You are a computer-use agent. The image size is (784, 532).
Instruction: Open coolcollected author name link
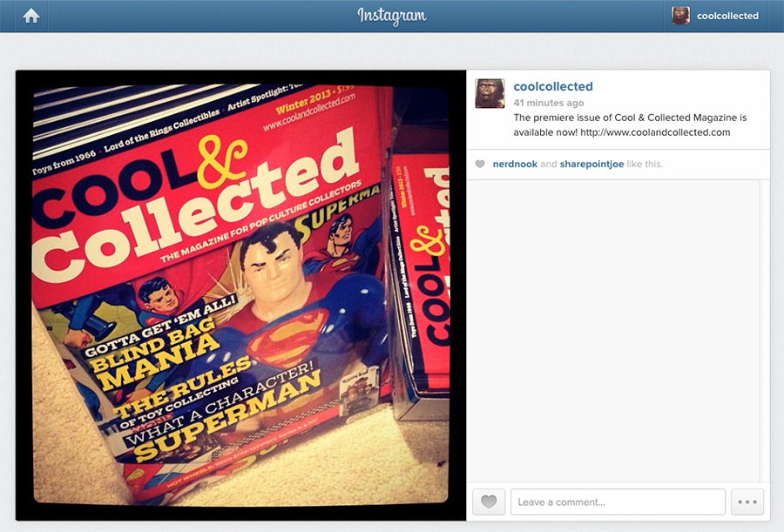point(553,86)
